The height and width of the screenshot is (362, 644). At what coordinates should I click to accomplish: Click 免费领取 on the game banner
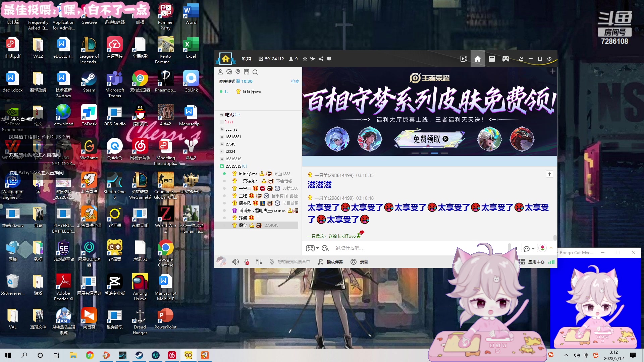pyautogui.click(x=429, y=138)
